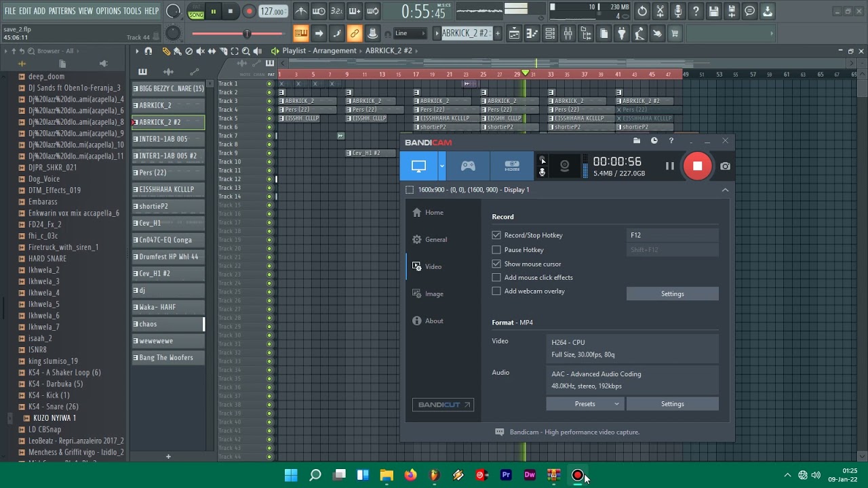Viewport: 868px width, 488px height.
Task: Select the chaos pattern in picker
Action: tap(168, 324)
